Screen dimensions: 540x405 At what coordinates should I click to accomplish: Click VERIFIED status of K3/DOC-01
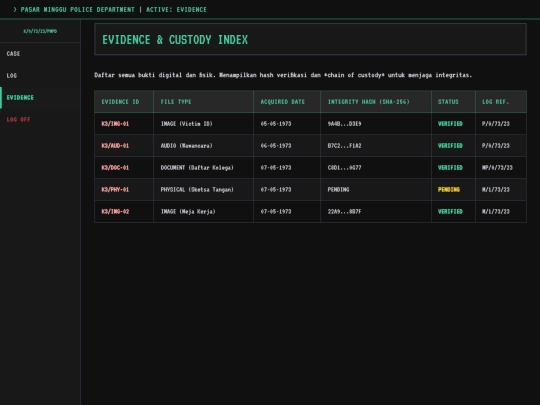click(x=450, y=168)
